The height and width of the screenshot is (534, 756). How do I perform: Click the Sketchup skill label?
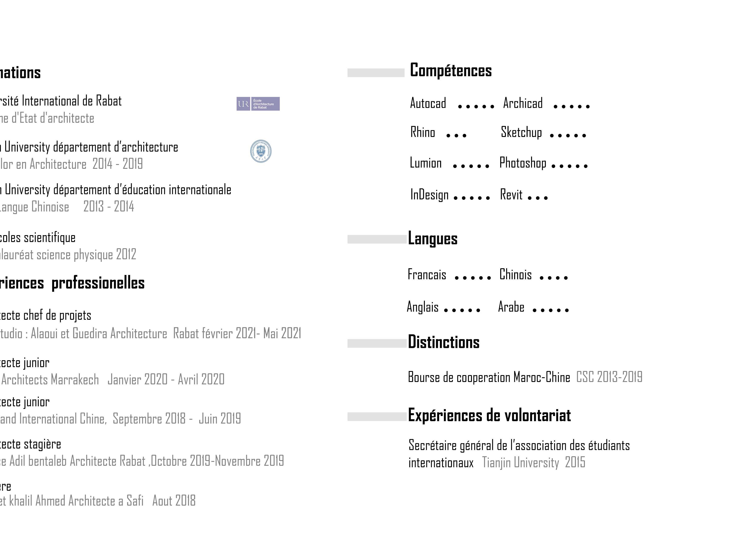coord(521,132)
